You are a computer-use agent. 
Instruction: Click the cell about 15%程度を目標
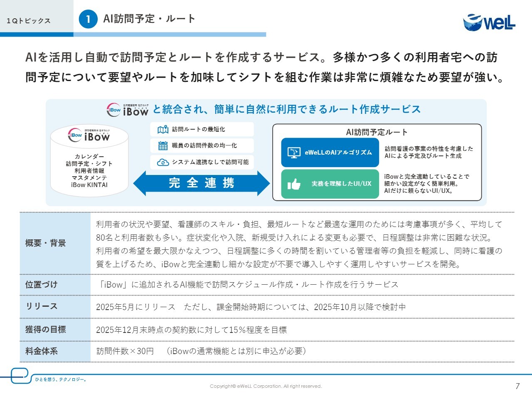pos(303,330)
